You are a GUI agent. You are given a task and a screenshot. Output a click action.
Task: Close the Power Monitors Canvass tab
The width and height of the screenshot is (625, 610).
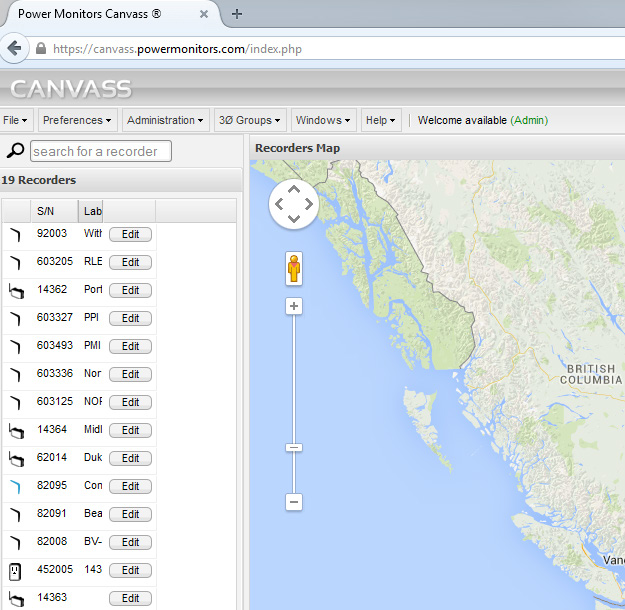tap(204, 14)
